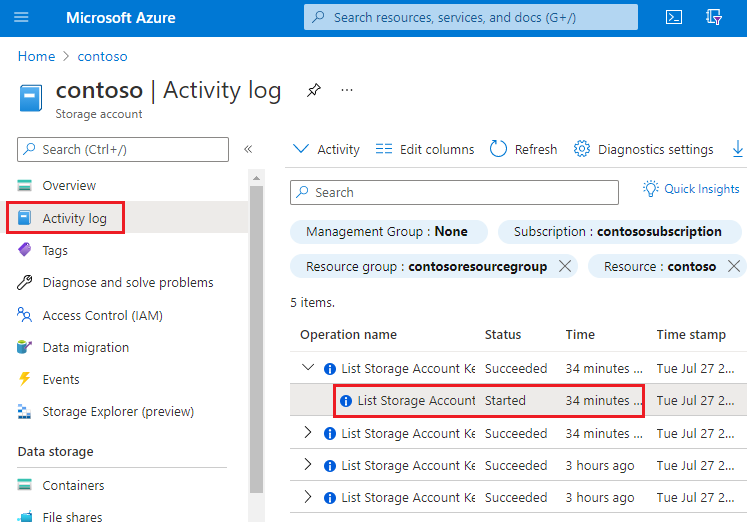The image size is (747, 522).
Task: Click the download arrow icon in toolbar
Action: tap(738, 149)
